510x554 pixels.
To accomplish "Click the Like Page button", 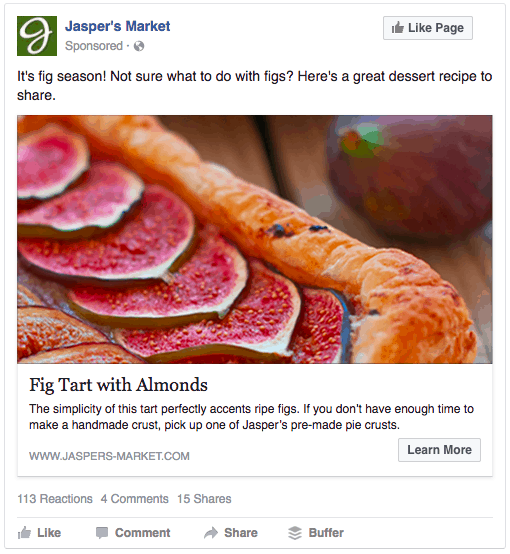I will pyautogui.click(x=428, y=28).
